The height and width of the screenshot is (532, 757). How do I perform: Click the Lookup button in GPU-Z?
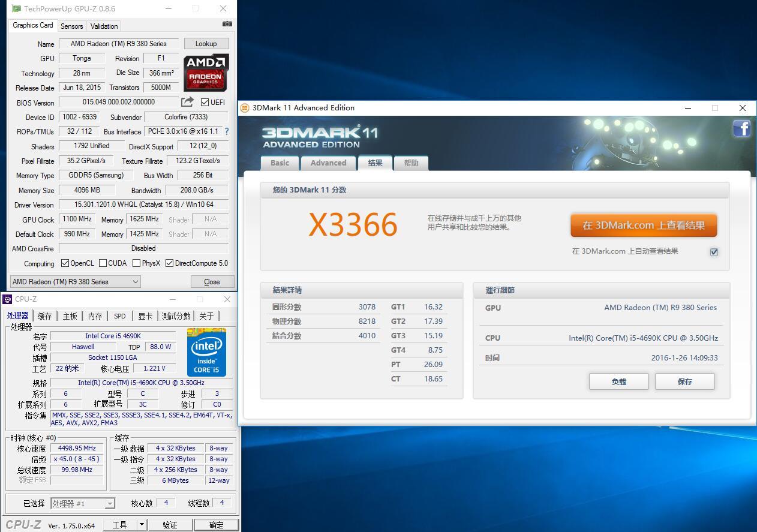click(206, 43)
